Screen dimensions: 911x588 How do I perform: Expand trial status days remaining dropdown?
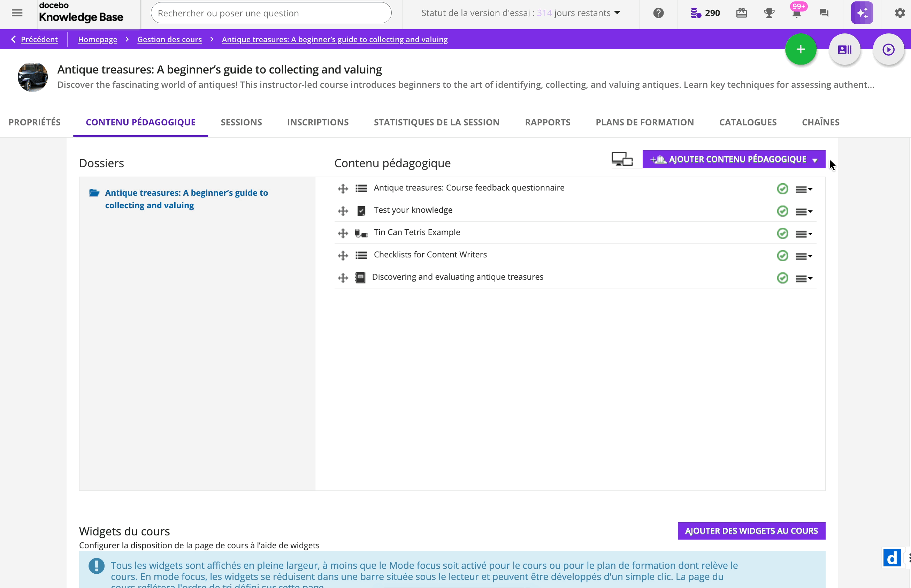pos(617,13)
